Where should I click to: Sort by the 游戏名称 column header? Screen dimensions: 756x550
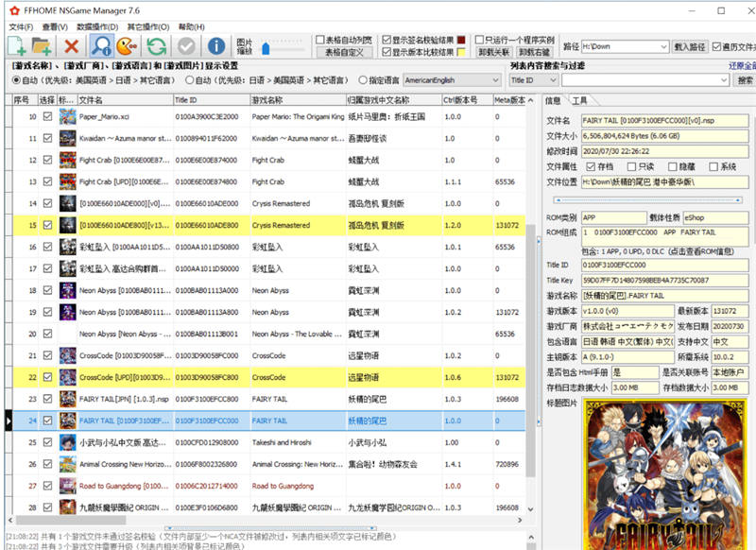(x=298, y=100)
